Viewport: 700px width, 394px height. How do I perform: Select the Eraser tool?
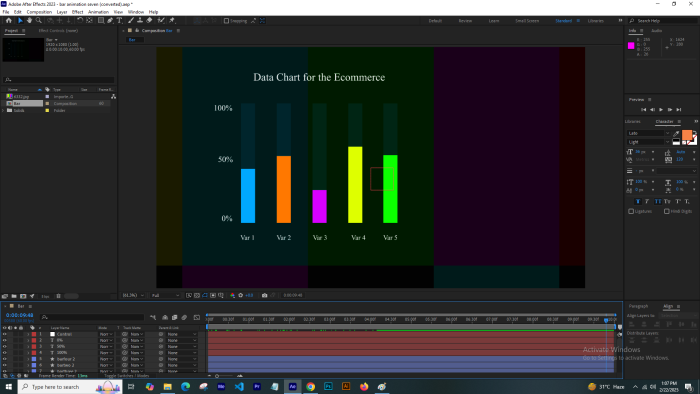click(x=149, y=21)
